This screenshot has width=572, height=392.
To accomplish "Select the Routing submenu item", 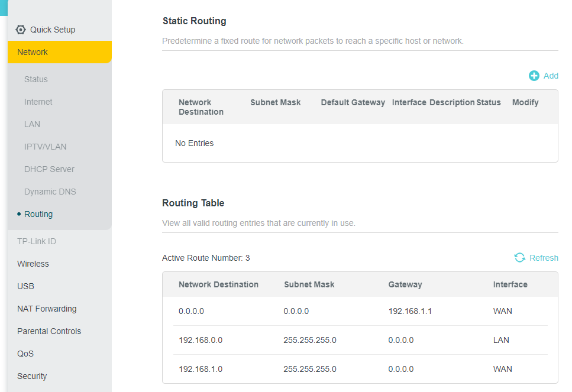I will point(38,214).
